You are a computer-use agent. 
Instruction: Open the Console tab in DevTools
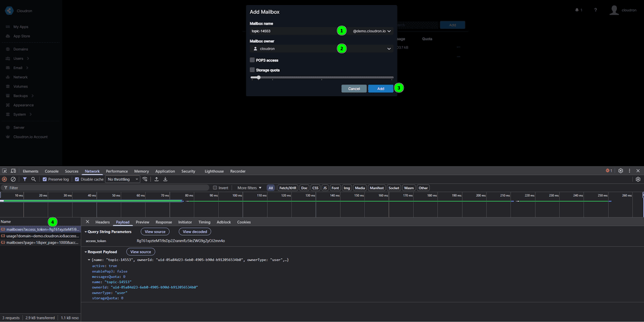coord(52,171)
